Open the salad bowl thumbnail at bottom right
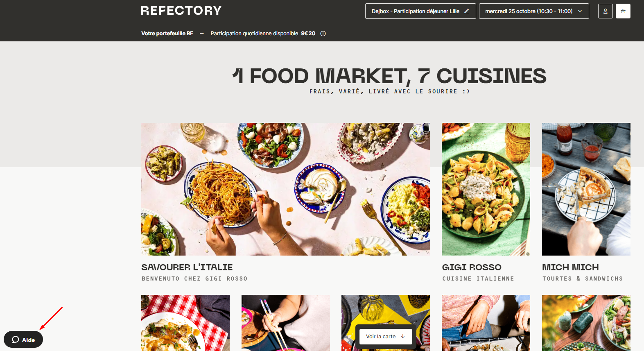Viewport: 644px width, 351px height. coord(586,323)
